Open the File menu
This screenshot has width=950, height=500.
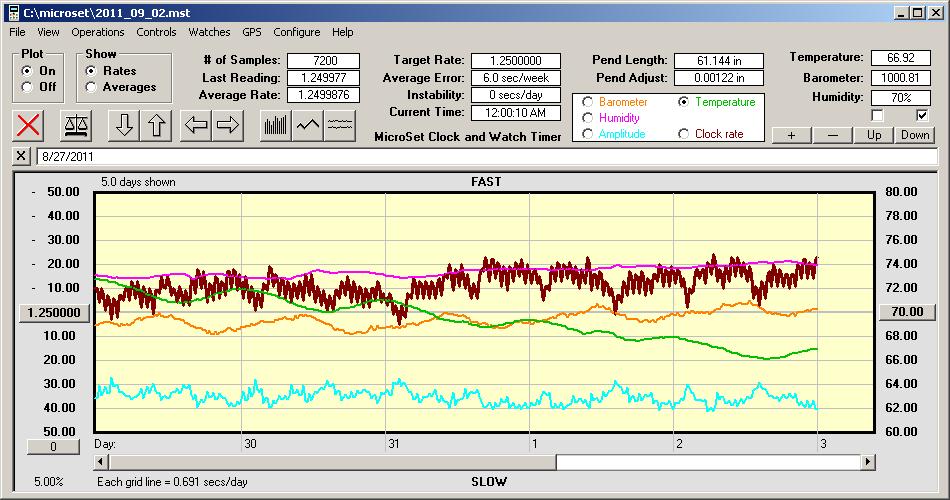[x=17, y=32]
